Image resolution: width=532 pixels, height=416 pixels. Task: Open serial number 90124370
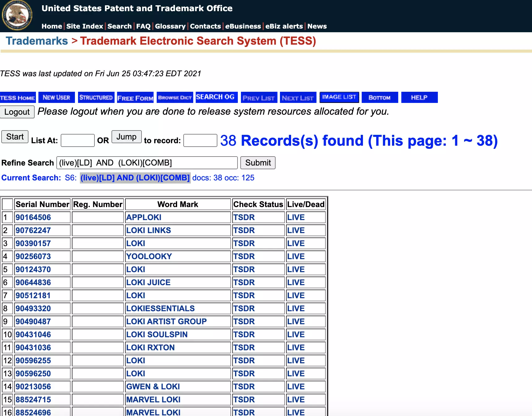pyautogui.click(x=33, y=269)
